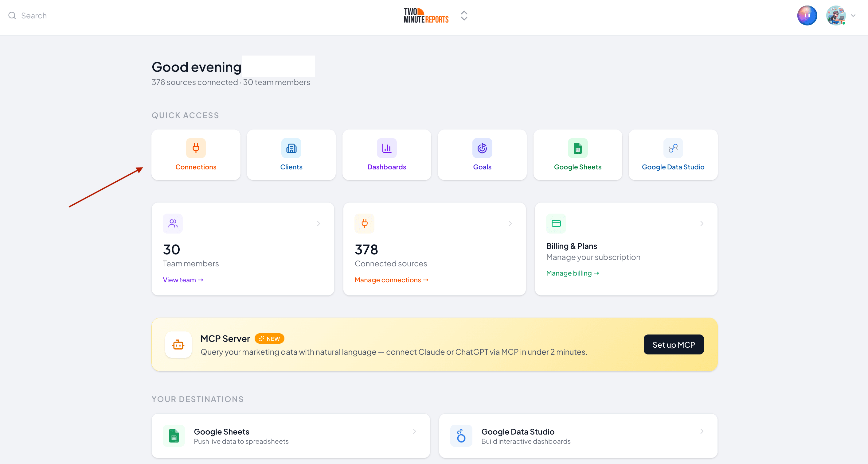The image size is (868, 464).
Task: Open Clients quick access label
Action: click(291, 167)
